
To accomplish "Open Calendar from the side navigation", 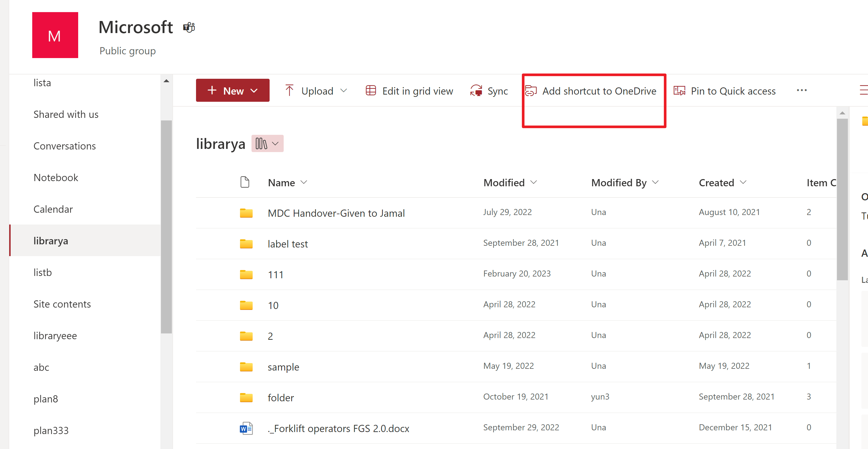I will [x=53, y=209].
